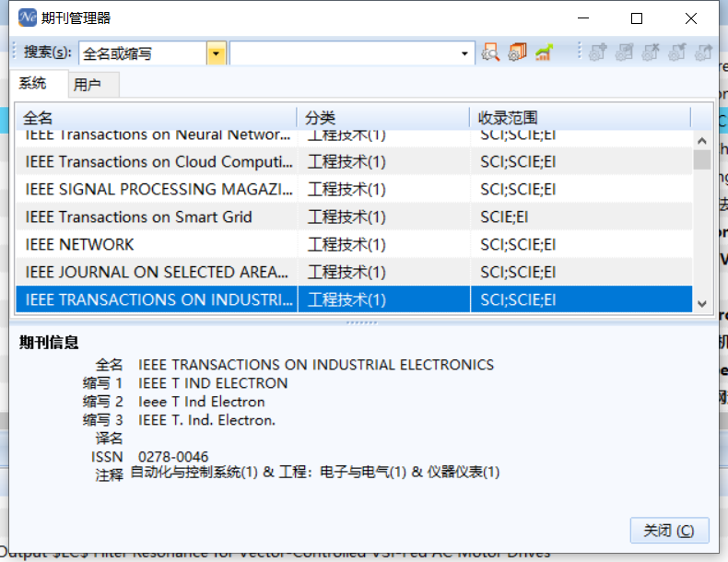This screenshot has width=728, height=562.
Task: Open the journal library settings book icon
Action: coord(517,52)
